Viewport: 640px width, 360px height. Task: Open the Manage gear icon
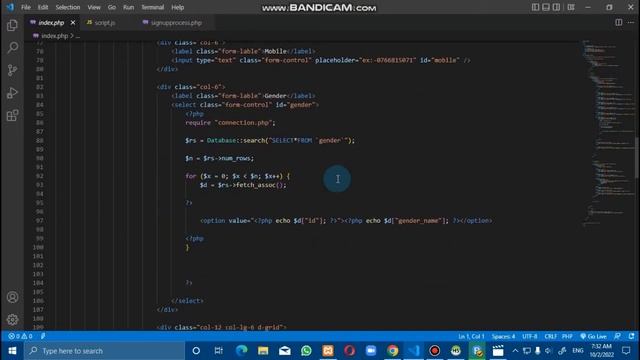point(12,319)
